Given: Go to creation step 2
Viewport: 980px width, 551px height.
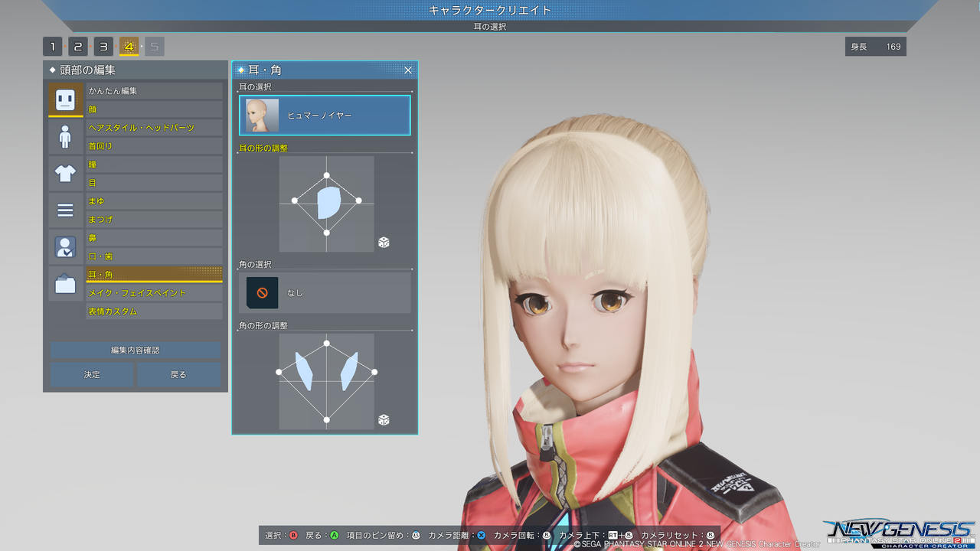Looking at the screenshot, I should click(78, 47).
